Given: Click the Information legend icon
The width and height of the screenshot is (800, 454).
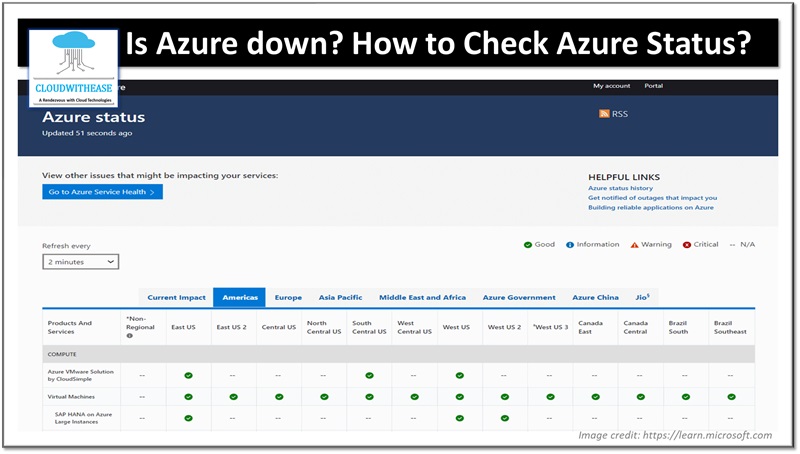Looking at the screenshot, I should point(570,245).
